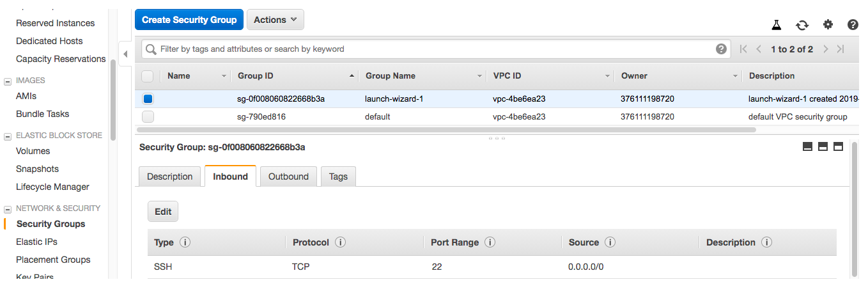This screenshot has height=282, width=868.
Task: Deselect the launch-wizard-1 row checkbox
Action: (x=148, y=99)
